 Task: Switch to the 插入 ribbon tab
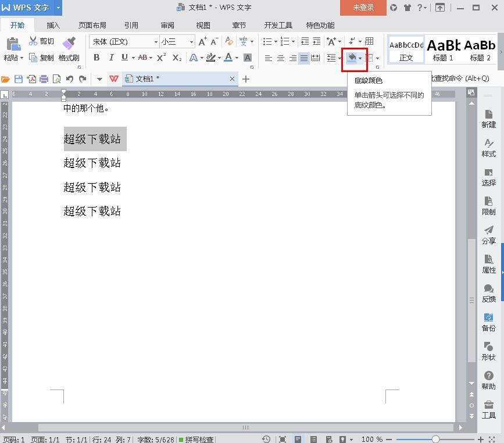(53, 26)
